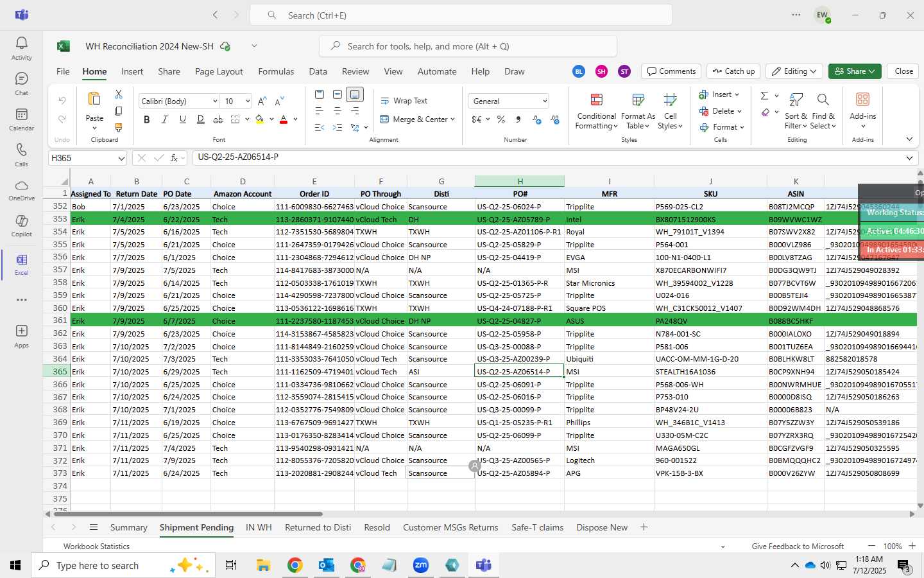This screenshot has height=578, width=924.
Task: Click the comma style icon
Action: (518, 119)
